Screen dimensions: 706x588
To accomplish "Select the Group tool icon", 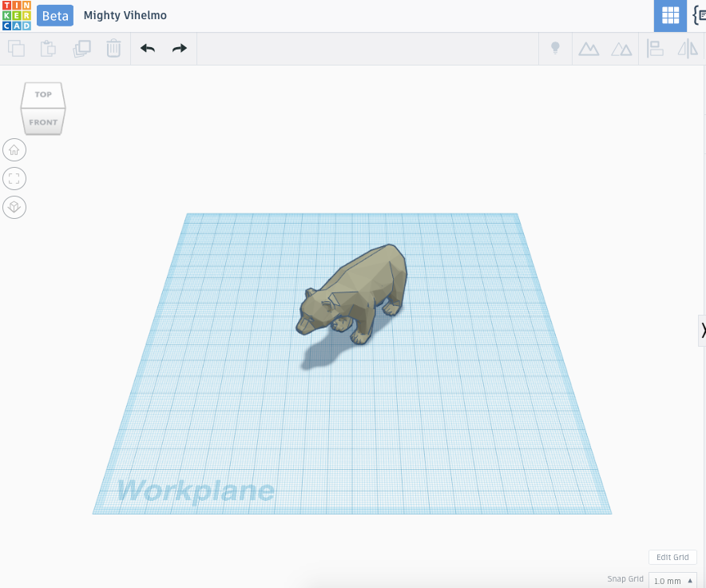I will (589, 48).
